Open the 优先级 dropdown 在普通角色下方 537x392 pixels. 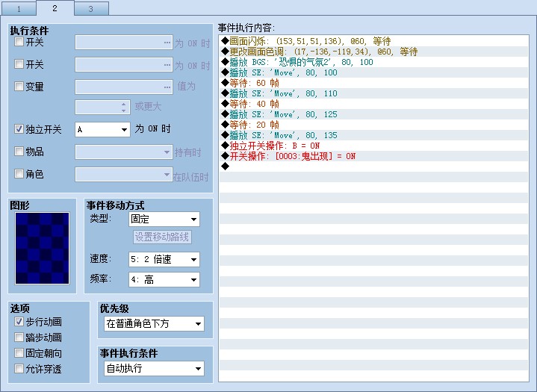click(x=154, y=323)
